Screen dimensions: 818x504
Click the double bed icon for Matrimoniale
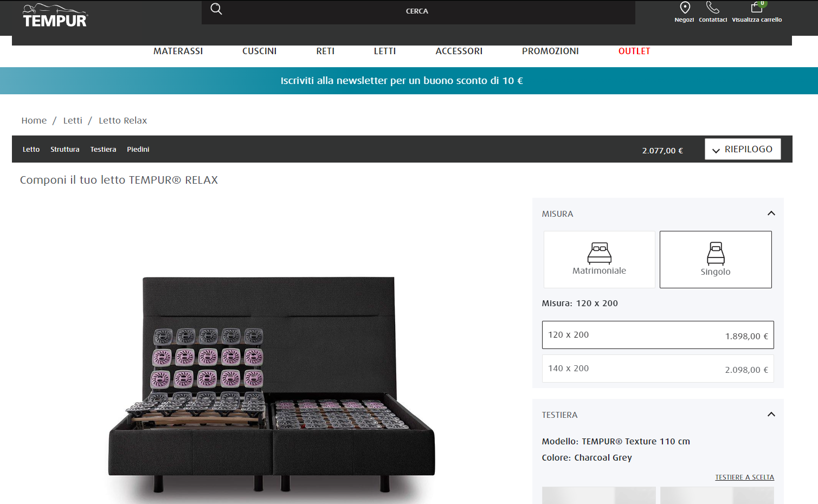(600, 253)
